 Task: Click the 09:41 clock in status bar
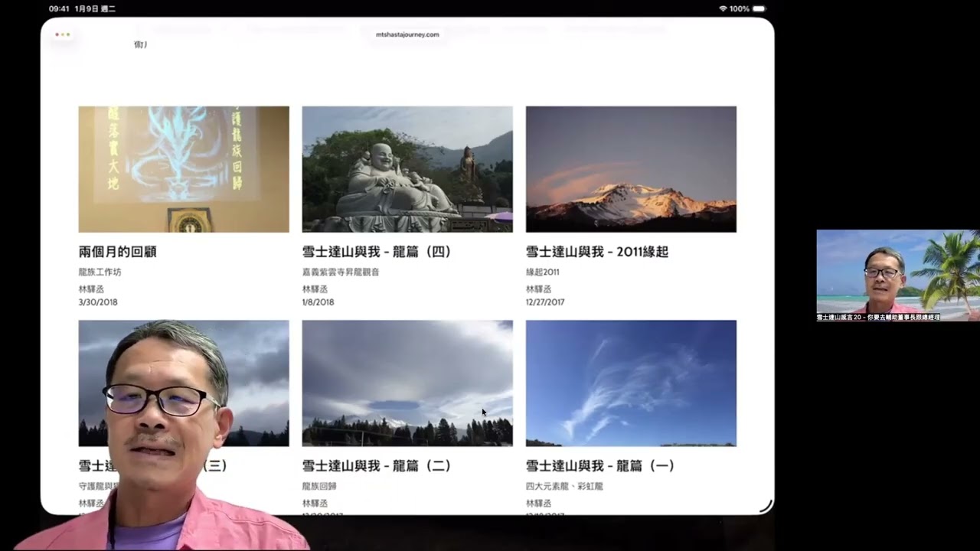point(58,8)
